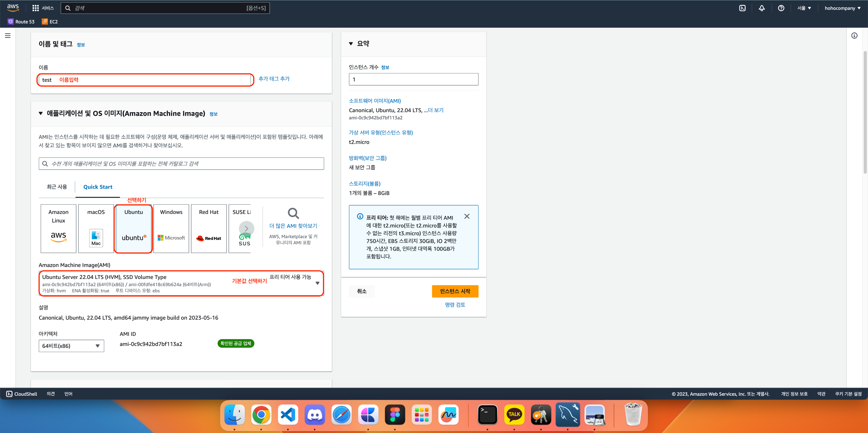Click the instance count input field

point(413,79)
